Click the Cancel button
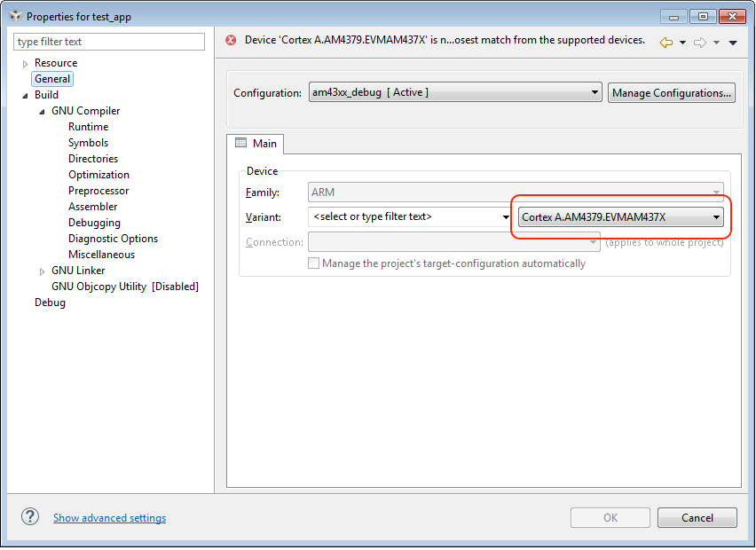This screenshot has height=550, width=756. pyautogui.click(x=697, y=518)
